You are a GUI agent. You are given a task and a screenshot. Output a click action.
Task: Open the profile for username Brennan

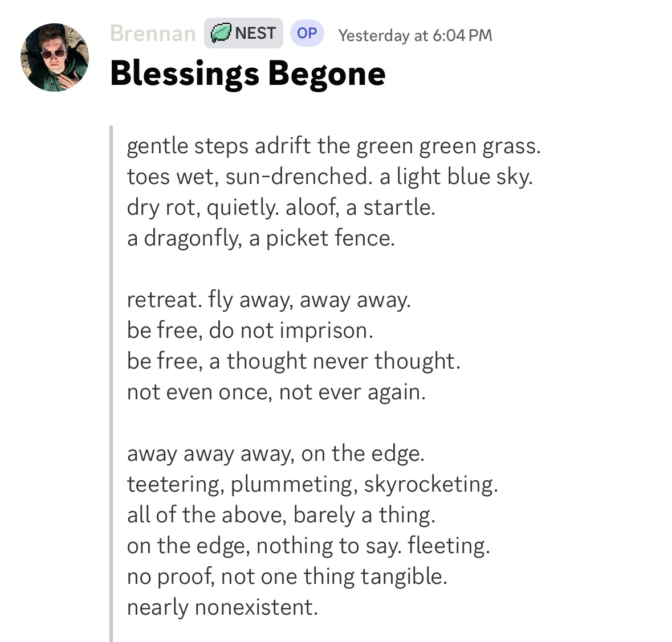click(153, 34)
